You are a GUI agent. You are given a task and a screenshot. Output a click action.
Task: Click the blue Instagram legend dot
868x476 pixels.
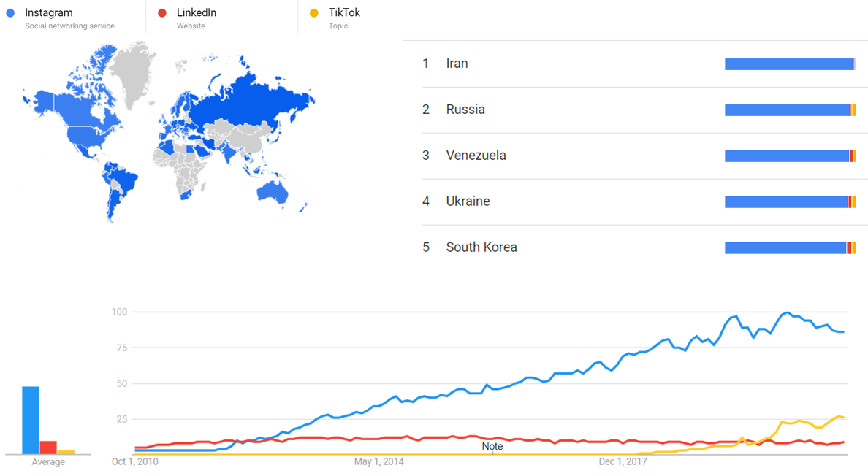tap(10, 12)
